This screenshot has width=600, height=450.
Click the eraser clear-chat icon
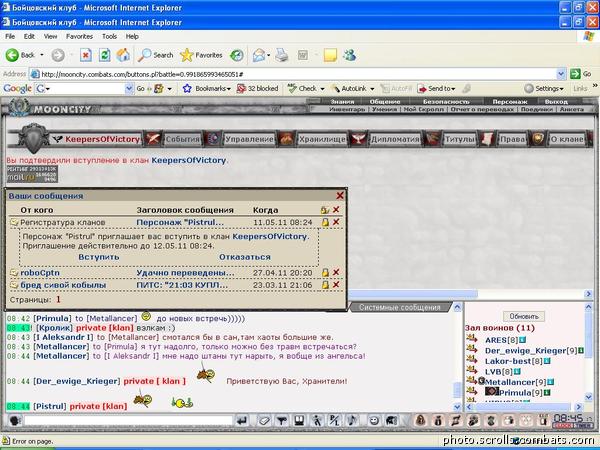(264, 421)
